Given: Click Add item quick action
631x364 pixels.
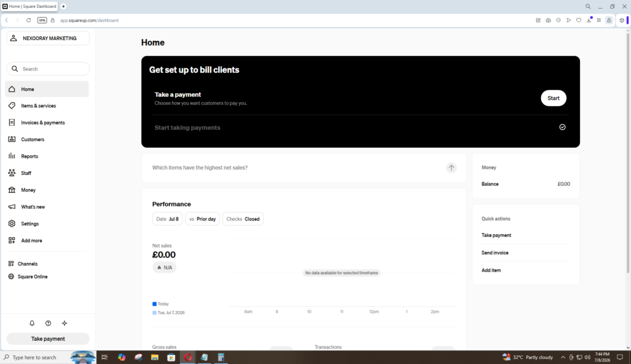Looking at the screenshot, I should click(491, 270).
